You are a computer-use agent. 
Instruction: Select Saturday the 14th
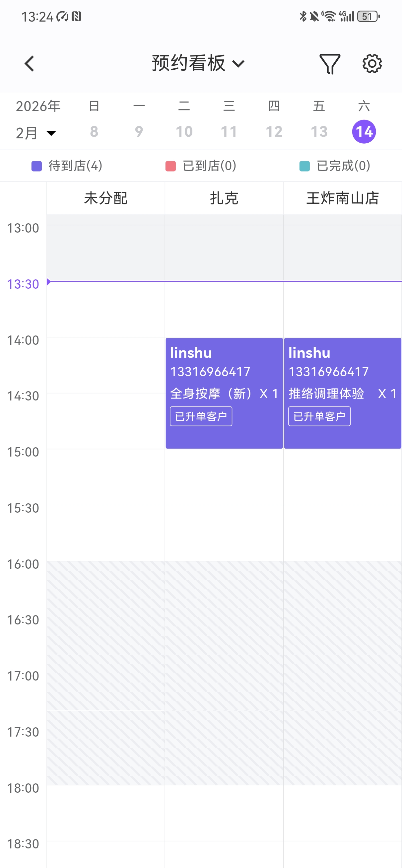tap(364, 131)
